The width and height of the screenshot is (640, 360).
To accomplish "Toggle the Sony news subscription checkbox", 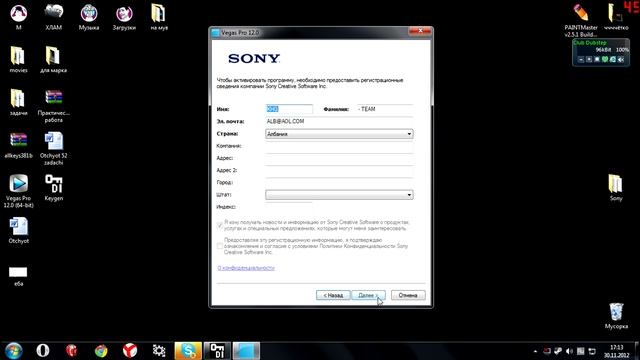I will coord(220,225).
